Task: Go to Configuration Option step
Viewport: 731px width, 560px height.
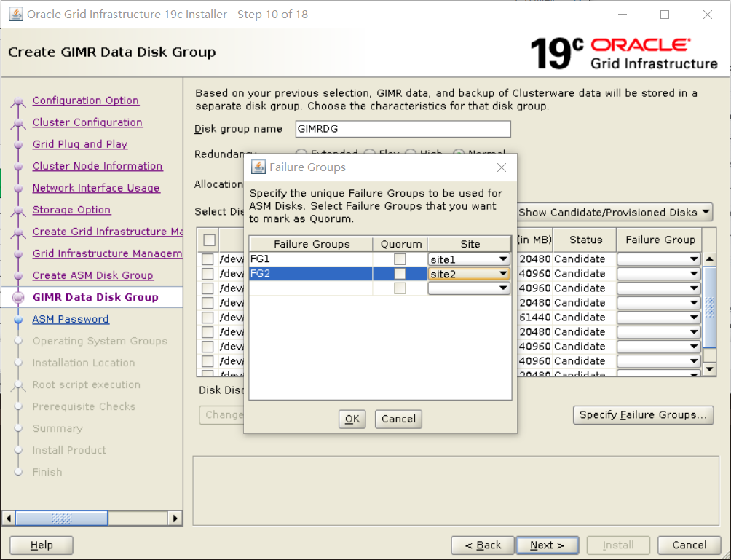Action: 86,100
